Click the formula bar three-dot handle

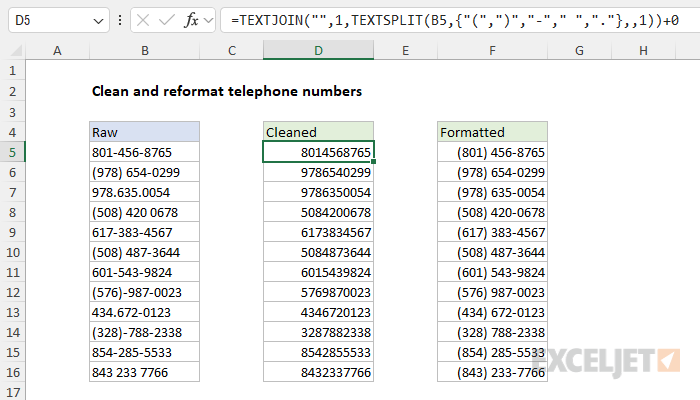[120, 20]
